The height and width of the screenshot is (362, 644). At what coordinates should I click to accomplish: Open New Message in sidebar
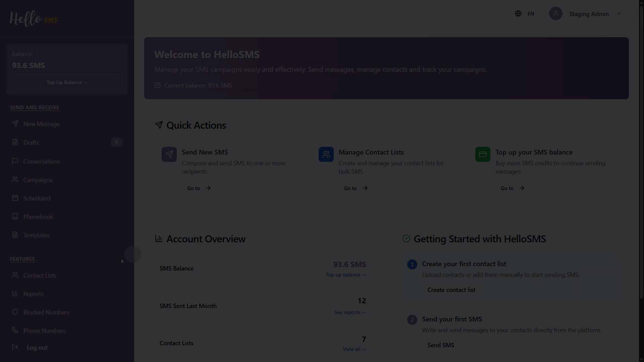(x=41, y=124)
